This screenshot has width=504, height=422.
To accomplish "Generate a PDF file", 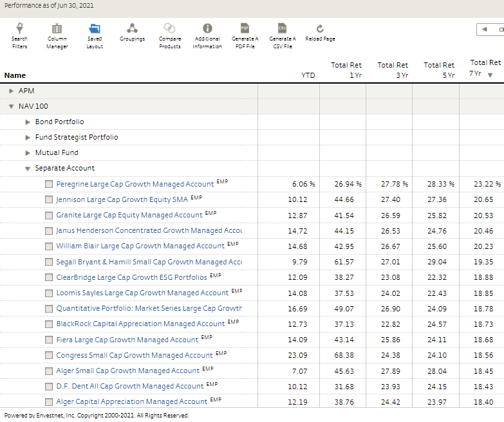I will pos(245,35).
